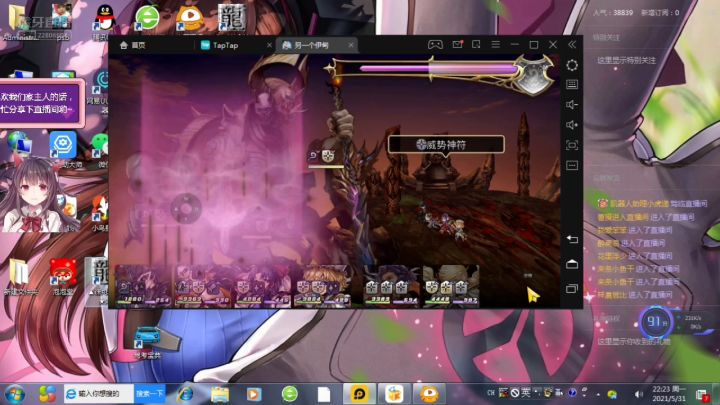Click the emulator window resize icon
720x405 pixels.
point(476,45)
